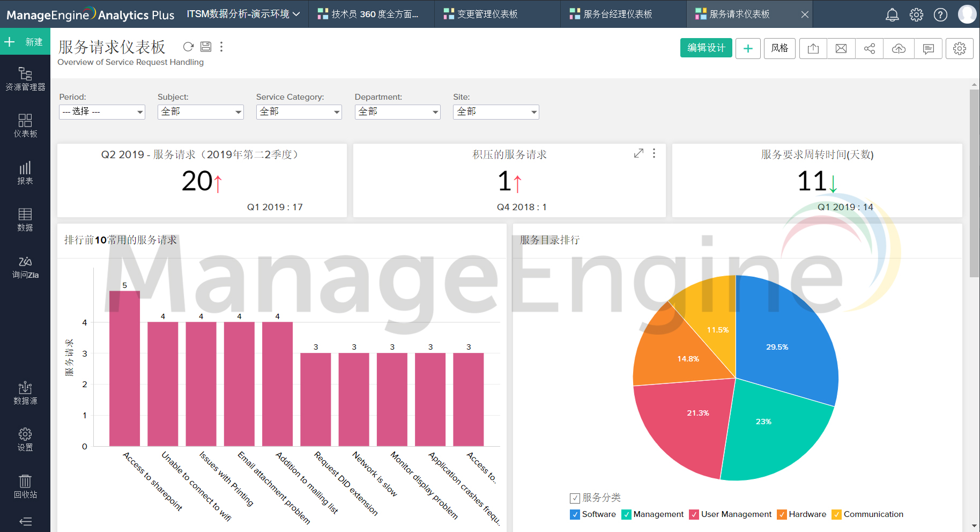Screen dimensions: 980x532
Task: Refresh the dashboard with the reload icon
Action: point(188,47)
